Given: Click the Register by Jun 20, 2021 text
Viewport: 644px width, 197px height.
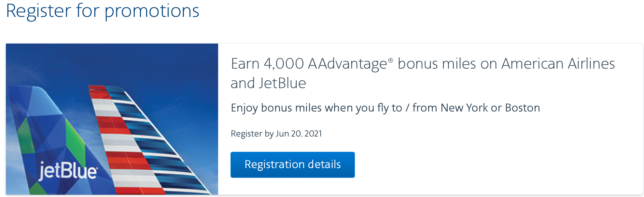Looking at the screenshot, I should [x=276, y=133].
